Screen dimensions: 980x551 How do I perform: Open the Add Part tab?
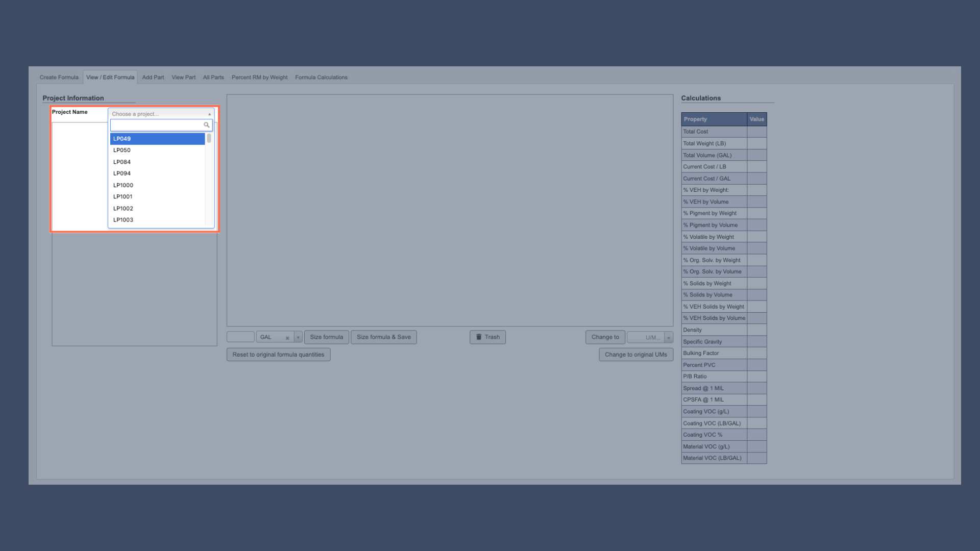(153, 77)
